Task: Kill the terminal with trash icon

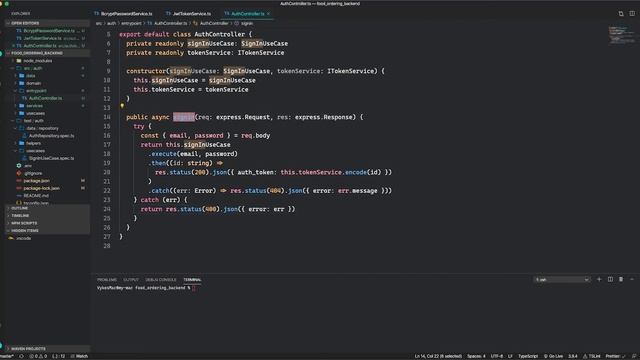Action: click(x=621, y=280)
